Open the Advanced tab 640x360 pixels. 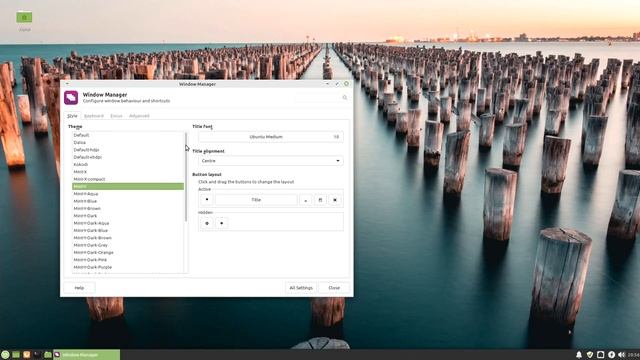click(x=139, y=116)
